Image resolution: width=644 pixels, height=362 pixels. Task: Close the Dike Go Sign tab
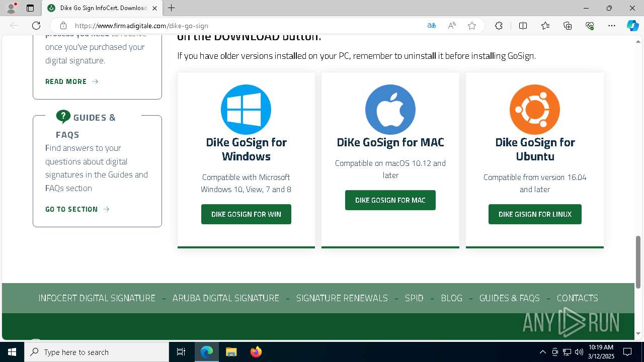pos(155,8)
